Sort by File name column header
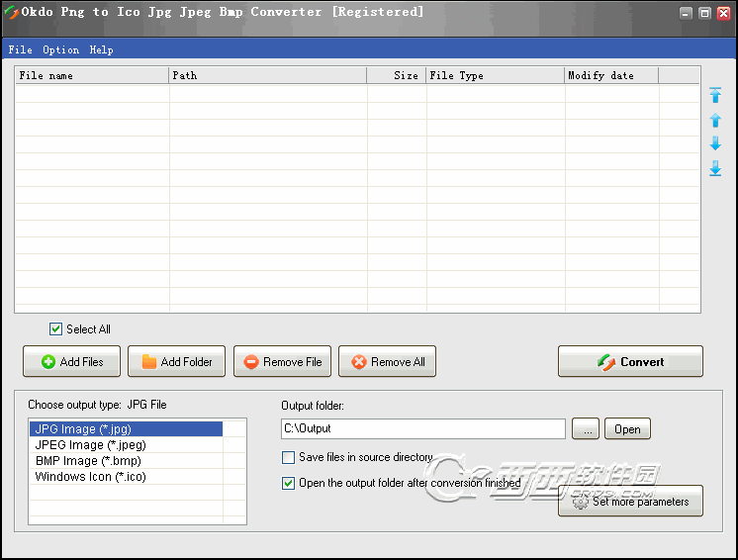This screenshot has width=738, height=560. (x=92, y=76)
